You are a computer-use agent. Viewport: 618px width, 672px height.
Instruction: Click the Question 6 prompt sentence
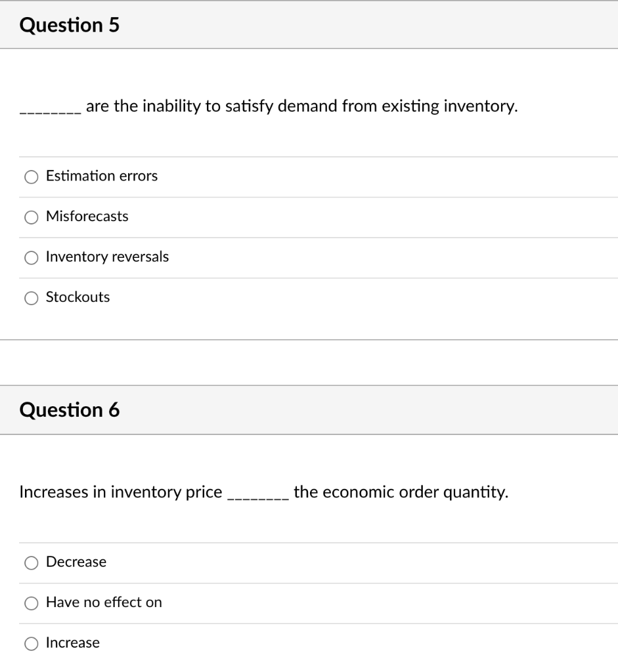pyautogui.click(x=263, y=492)
